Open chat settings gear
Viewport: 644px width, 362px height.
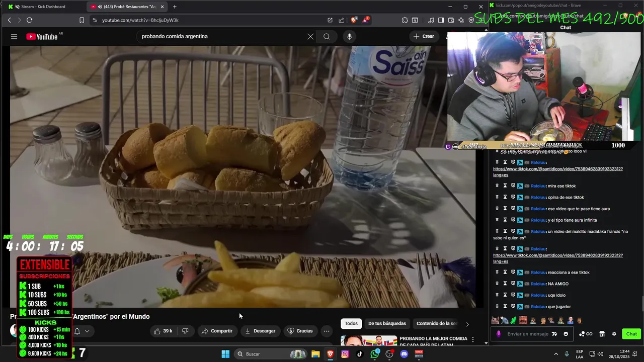pos(614,334)
